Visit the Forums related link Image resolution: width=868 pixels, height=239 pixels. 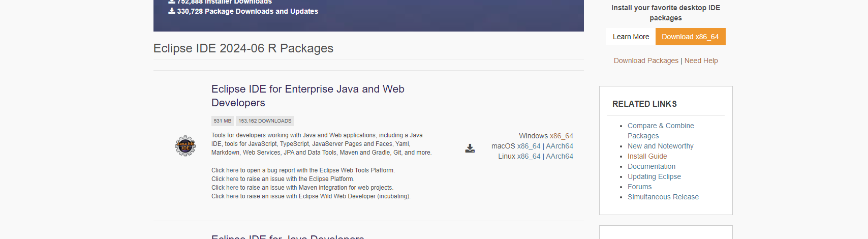639,187
